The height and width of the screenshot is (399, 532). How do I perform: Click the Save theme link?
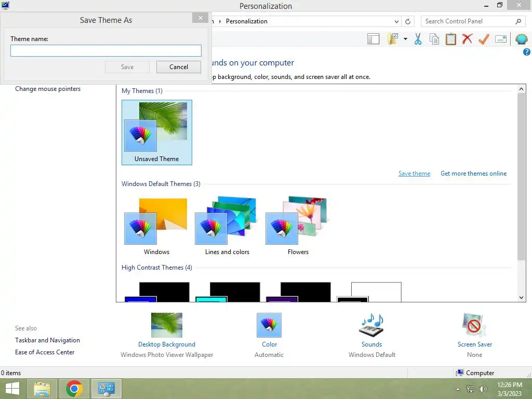point(414,174)
